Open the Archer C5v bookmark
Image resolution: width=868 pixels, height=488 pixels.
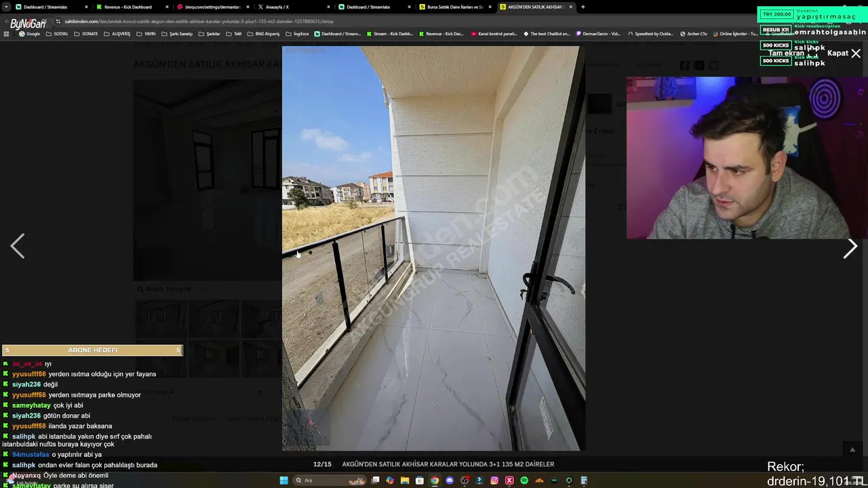coord(694,34)
